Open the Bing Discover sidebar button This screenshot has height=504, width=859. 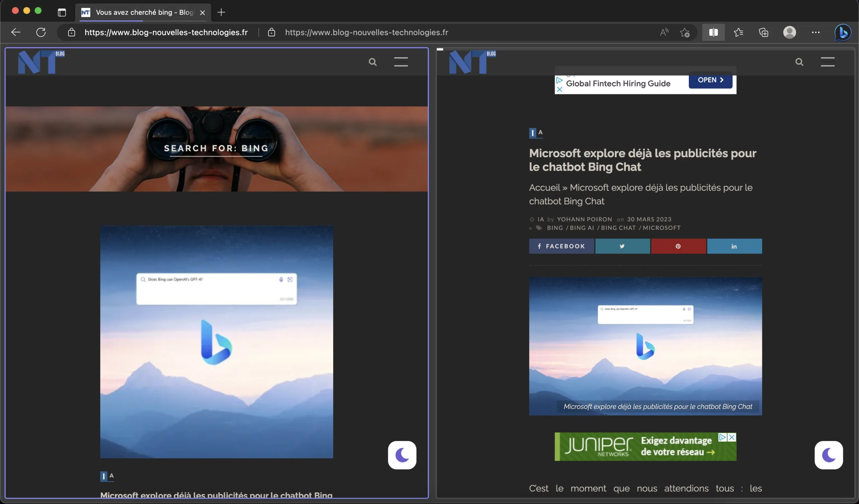pyautogui.click(x=843, y=33)
